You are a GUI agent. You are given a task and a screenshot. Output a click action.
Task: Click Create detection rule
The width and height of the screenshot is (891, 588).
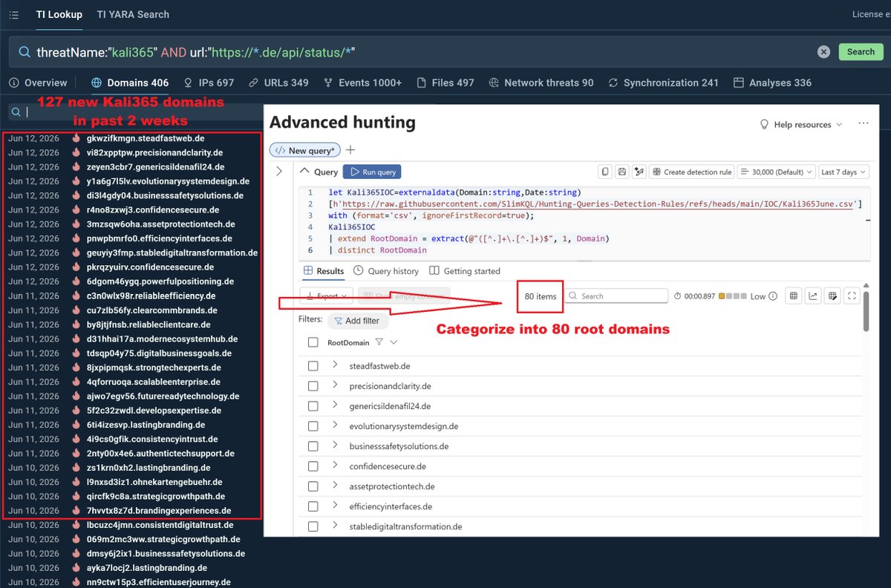point(692,171)
